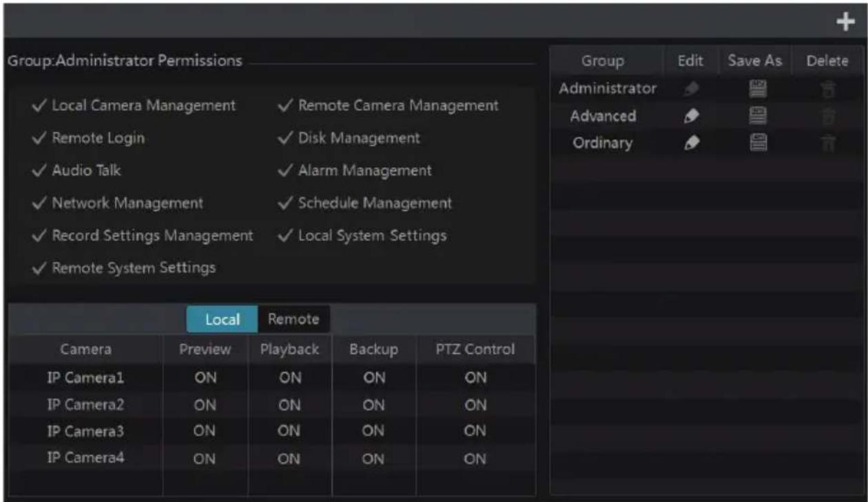
Task: Click PTZ Control ON for IP Camera4
Action: coord(475,459)
